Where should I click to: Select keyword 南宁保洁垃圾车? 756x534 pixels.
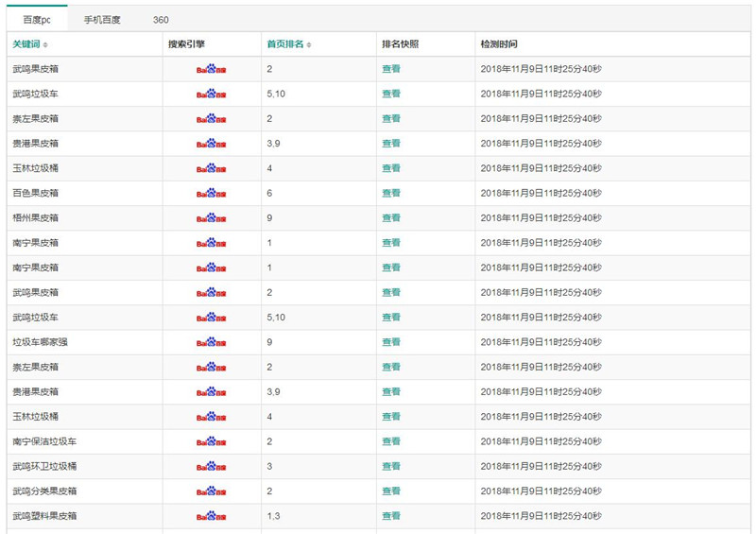click(x=44, y=441)
